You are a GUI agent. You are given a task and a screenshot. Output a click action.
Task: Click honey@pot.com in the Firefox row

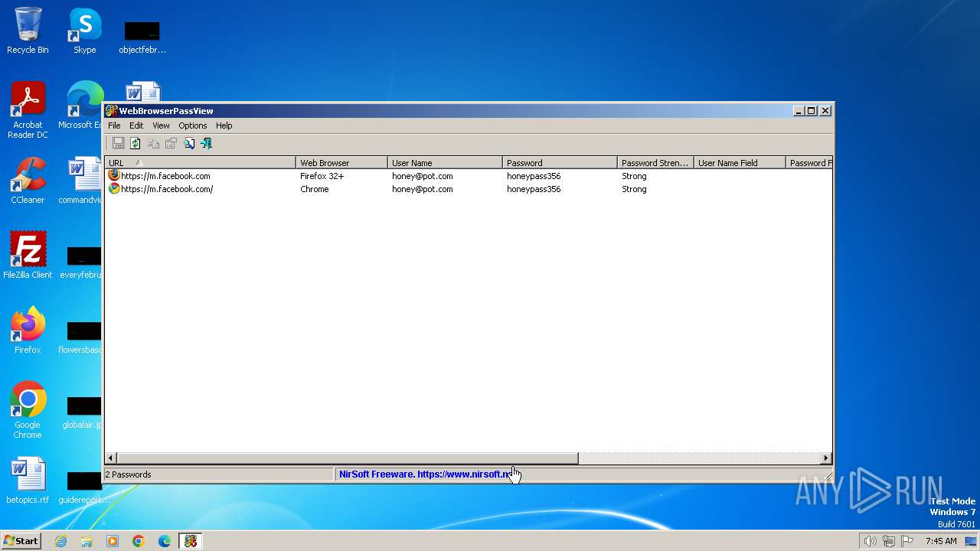(422, 176)
